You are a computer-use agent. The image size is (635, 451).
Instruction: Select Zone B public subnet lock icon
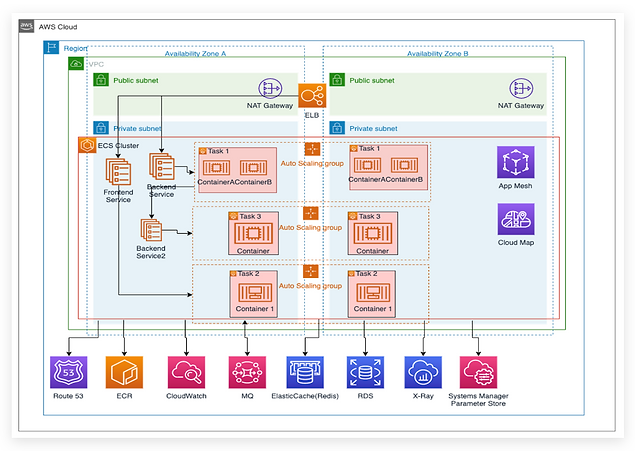(337, 80)
